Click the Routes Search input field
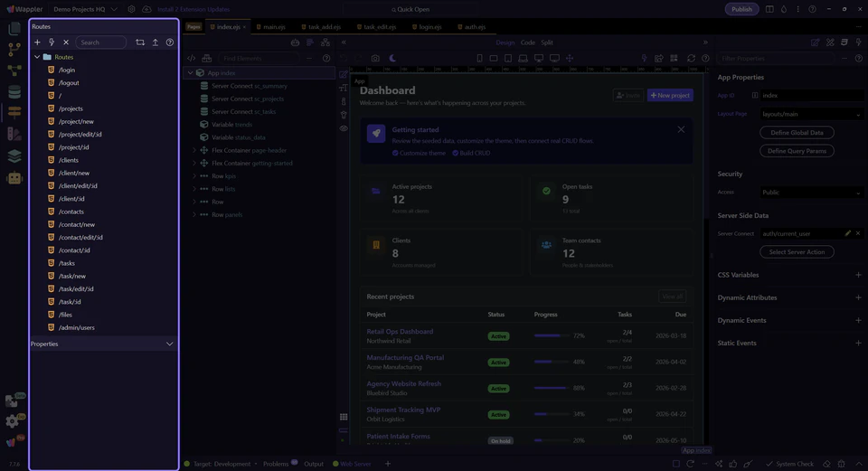The width and height of the screenshot is (868, 471). [100, 42]
